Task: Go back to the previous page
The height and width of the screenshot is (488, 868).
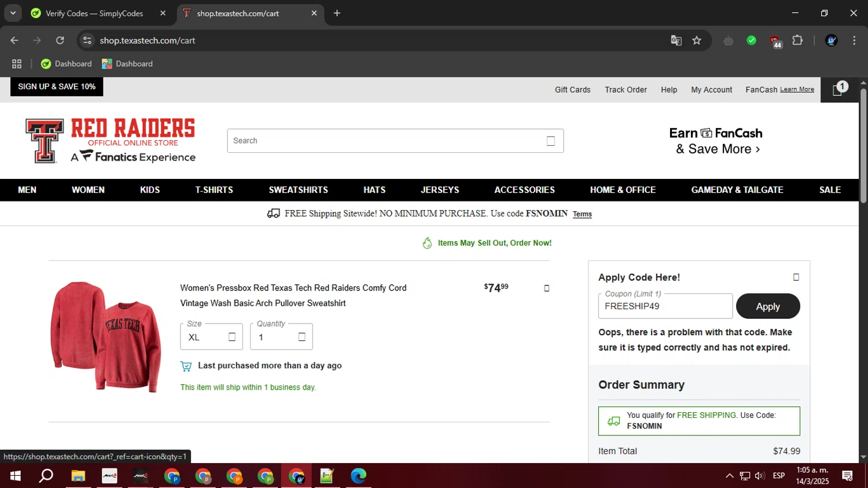Action: click(x=14, y=41)
